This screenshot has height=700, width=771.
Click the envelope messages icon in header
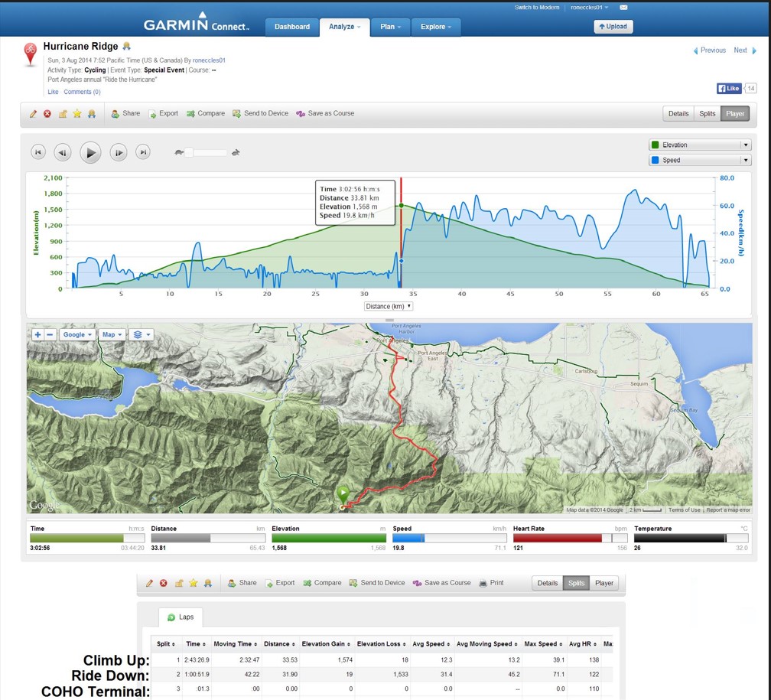click(623, 8)
